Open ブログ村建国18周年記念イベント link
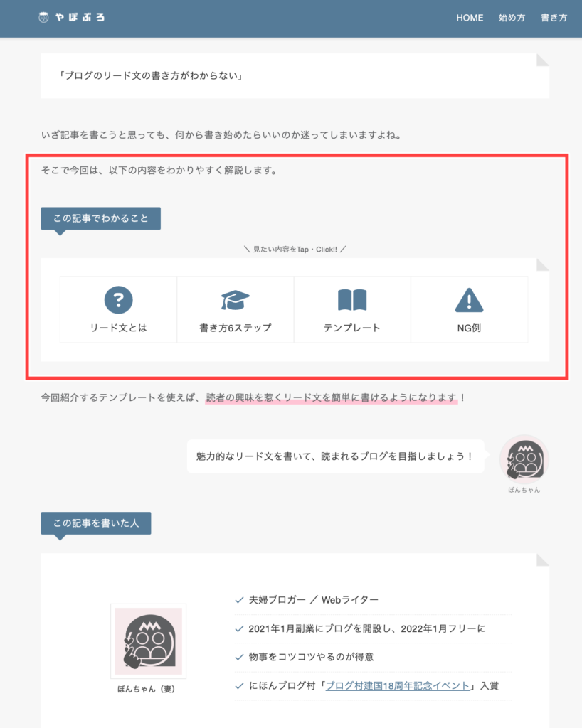The image size is (582, 728). 398,686
